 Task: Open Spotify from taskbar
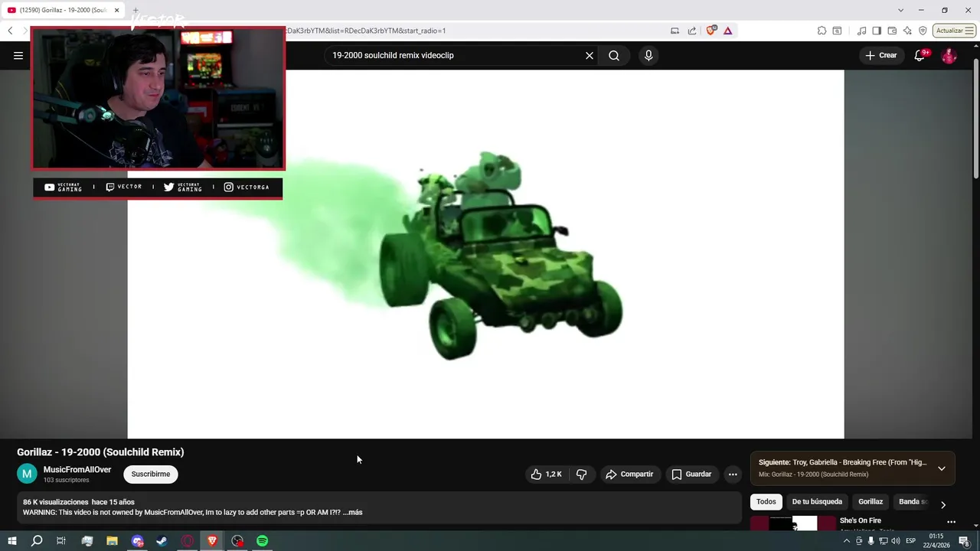pyautogui.click(x=263, y=541)
